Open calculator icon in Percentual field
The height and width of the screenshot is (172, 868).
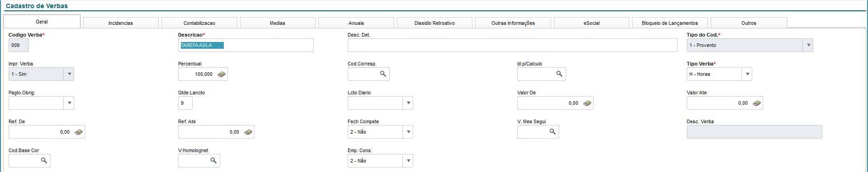click(x=222, y=74)
